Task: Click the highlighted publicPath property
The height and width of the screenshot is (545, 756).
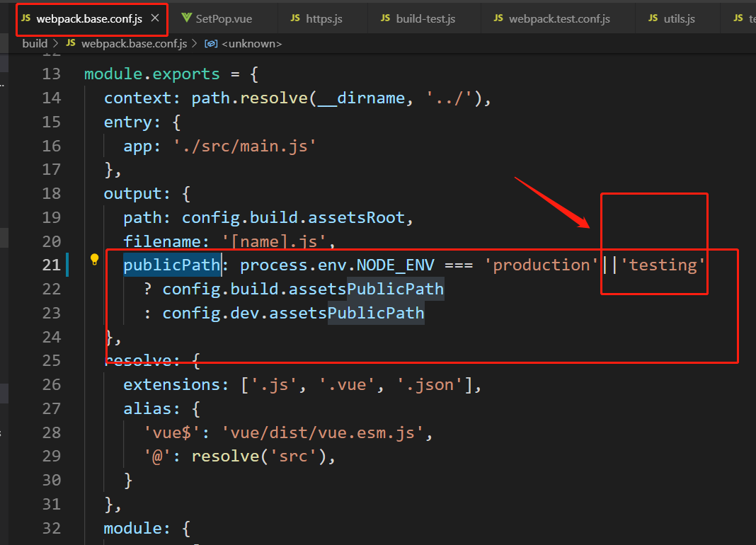Action: click(172, 265)
